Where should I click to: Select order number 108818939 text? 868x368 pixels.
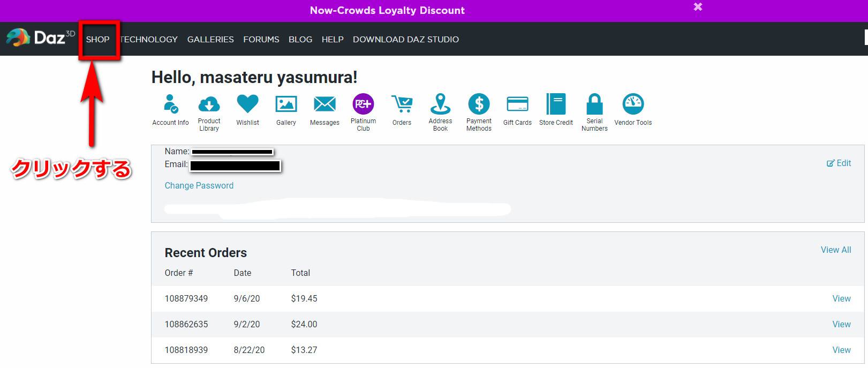coord(186,350)
